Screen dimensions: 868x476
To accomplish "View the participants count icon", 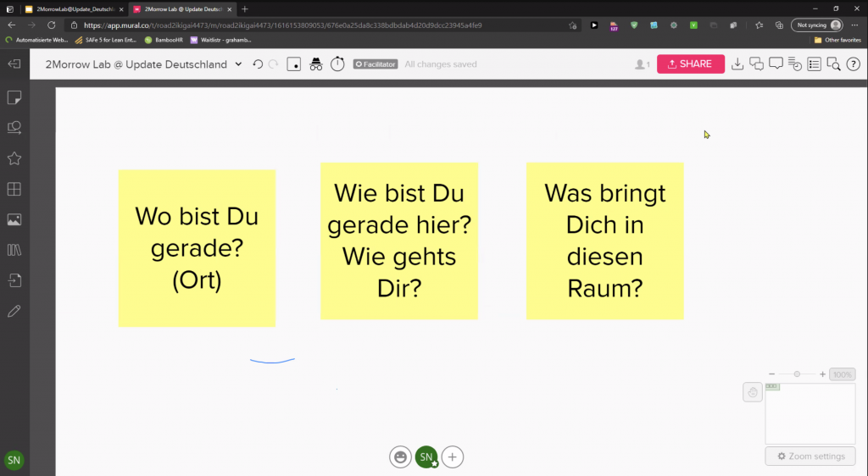I will click(643, 64).
